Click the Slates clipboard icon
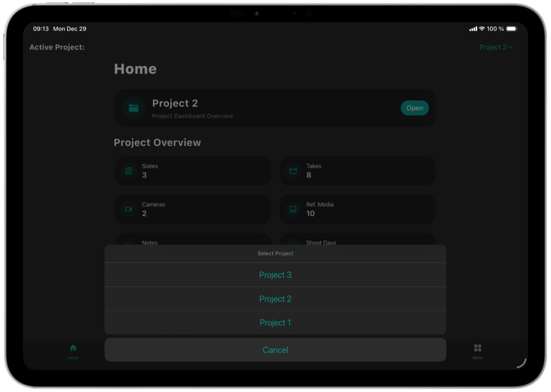Image resolution: width=551 pixels, height=392 pixels. point(129,171)
